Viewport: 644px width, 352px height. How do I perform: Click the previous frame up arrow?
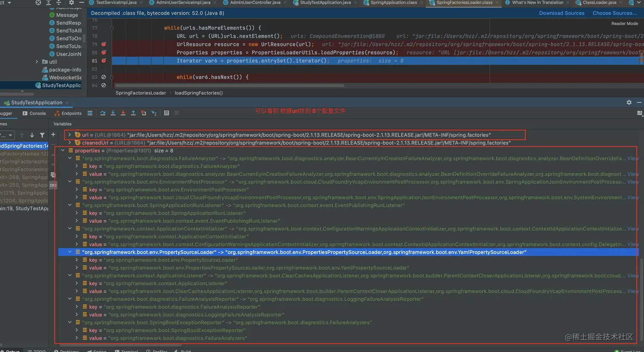[22, 135]
